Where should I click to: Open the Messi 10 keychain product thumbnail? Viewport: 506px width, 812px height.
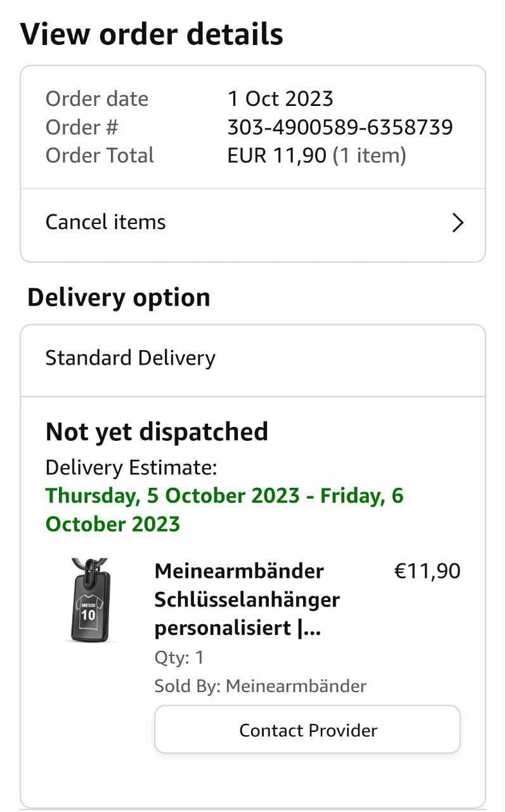click(91, 599)
